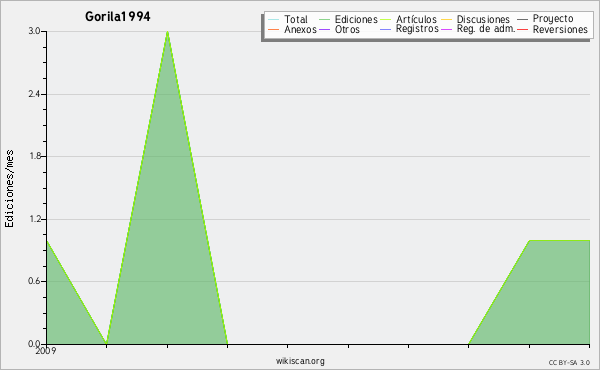Image resolution: width=600 pixels, height=370 pixels.
Task: Click the 1.2 y-axis value
Action: [35, 219]
